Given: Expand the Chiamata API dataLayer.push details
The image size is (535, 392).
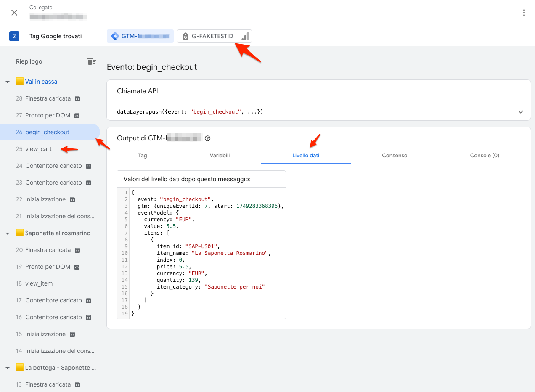Looking at the screenshot, I should click(x=521, y=112).
